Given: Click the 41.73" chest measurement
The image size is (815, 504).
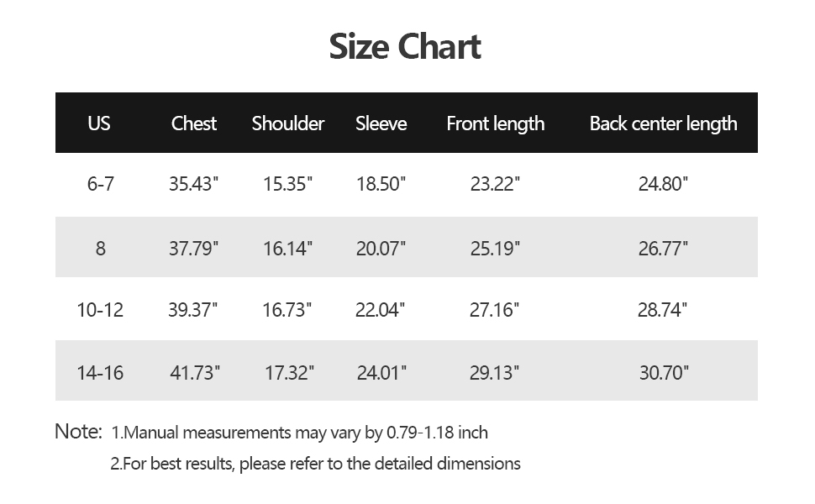Looking at the screenshot, I should (x=195, y=373).
